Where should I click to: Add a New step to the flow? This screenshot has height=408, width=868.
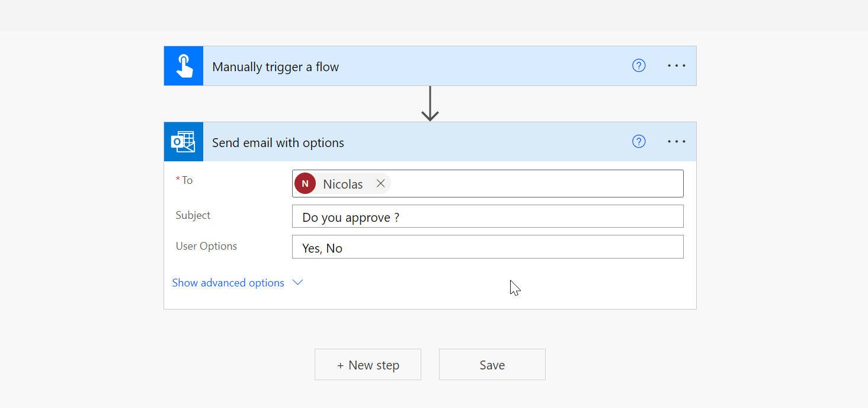click(368, 365)
